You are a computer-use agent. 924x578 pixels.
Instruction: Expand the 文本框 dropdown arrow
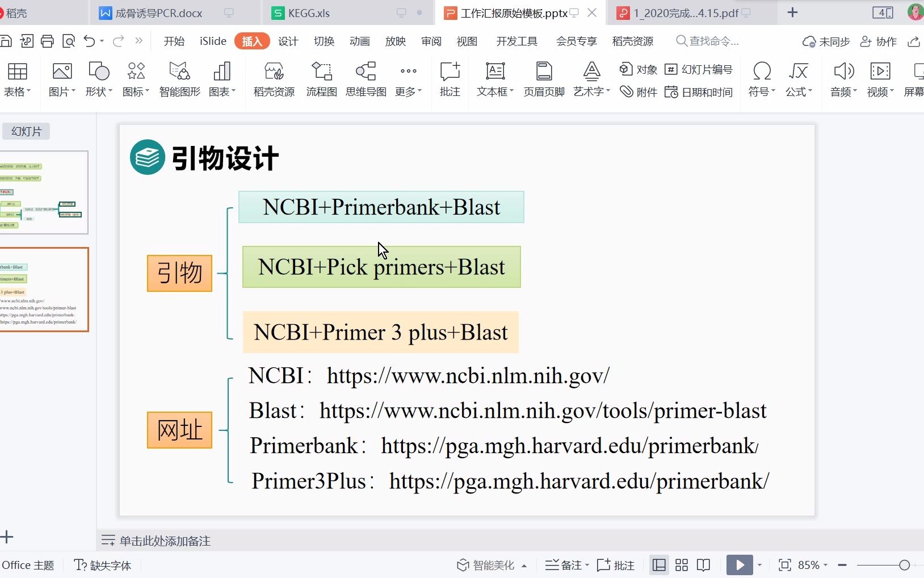pos(511,91)
